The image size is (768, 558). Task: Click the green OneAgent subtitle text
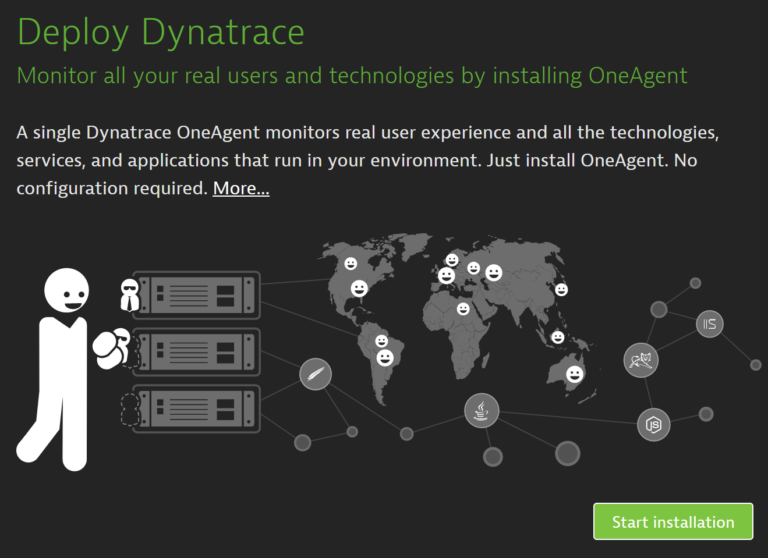coord(352,76)
